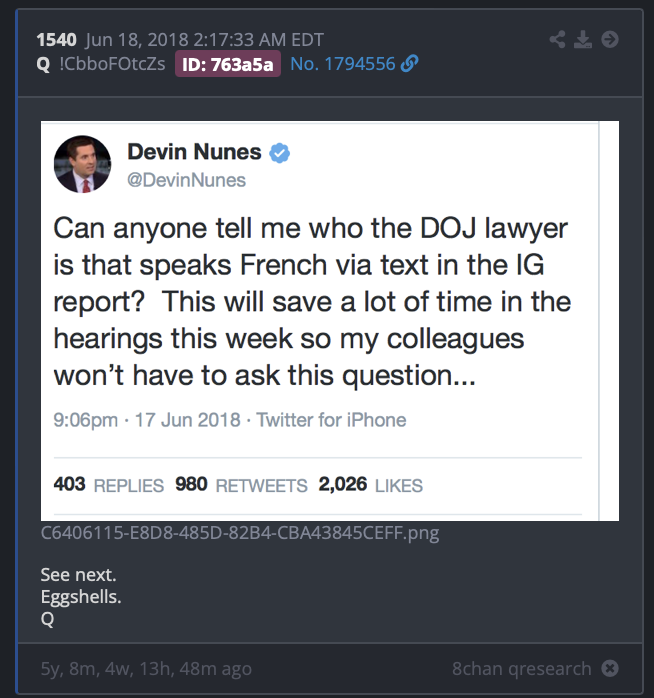Open the embedded Devin Nunes tweet image

point(330,320)
